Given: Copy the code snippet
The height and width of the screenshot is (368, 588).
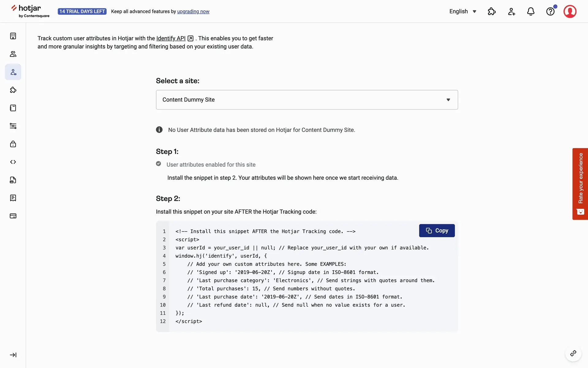Looking at the screenshot, I should (437, 231).
